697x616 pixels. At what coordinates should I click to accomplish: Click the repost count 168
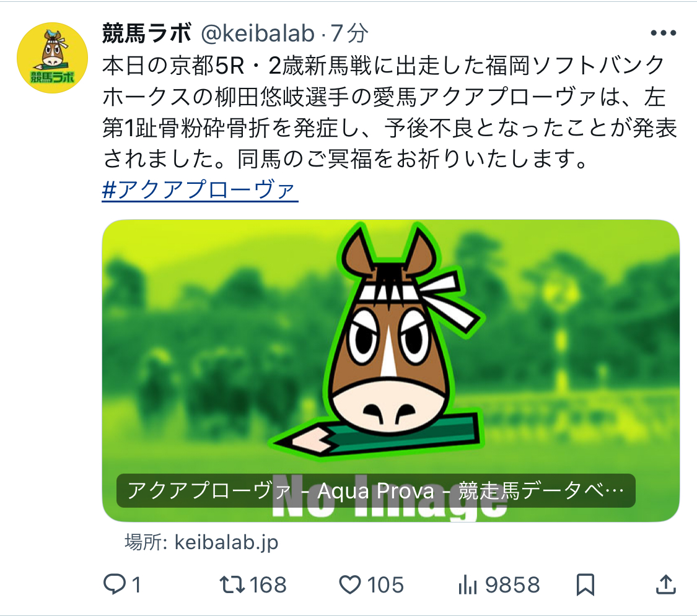click(268, 584)
